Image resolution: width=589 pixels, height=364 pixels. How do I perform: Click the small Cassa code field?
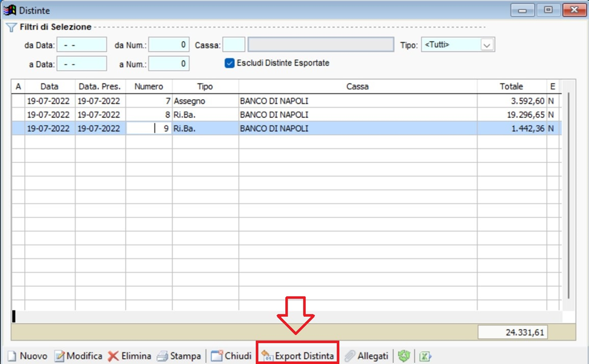point(233,45)
